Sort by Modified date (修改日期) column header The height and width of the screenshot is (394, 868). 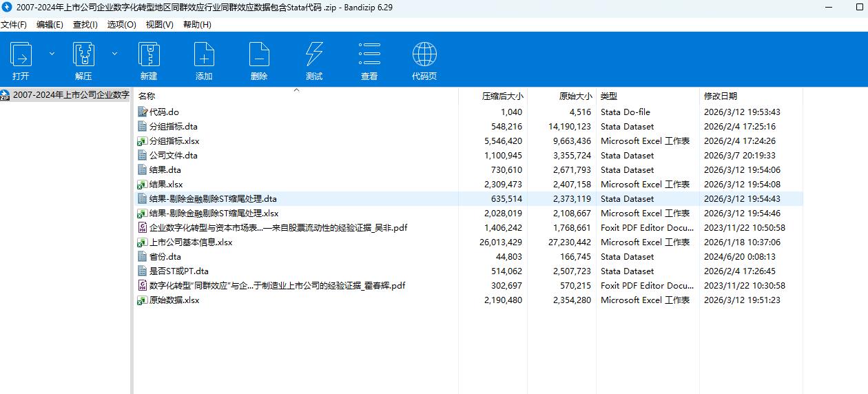click(x=720, y=96)
